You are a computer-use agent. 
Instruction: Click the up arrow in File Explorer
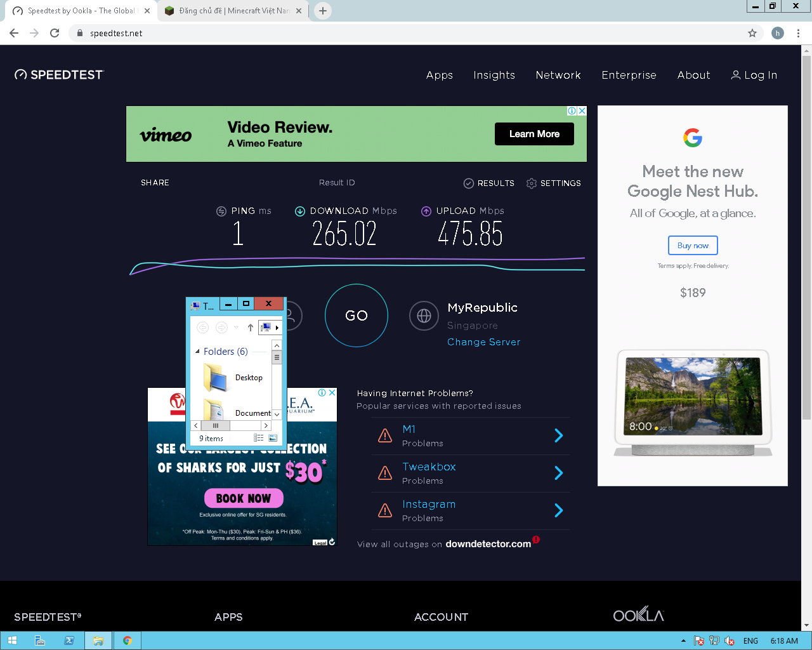[251, 328]
